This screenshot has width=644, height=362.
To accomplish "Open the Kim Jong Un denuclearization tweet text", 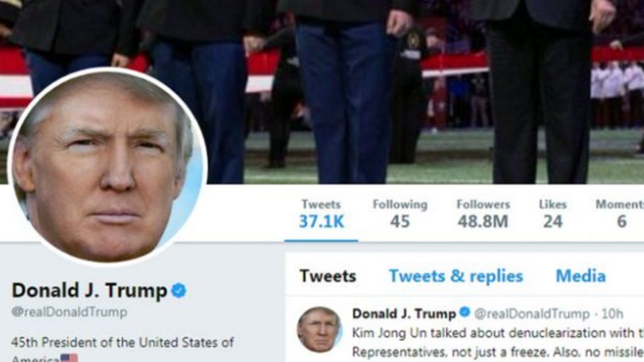I will (497, 343).
